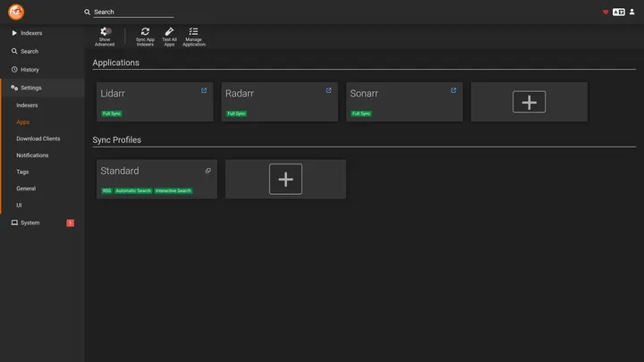Clone the Standard sync profile icon

(208, 171)
